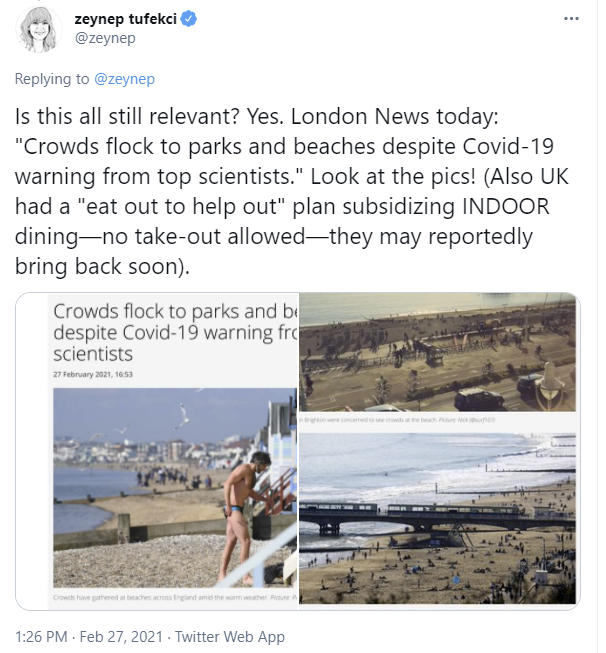Click the swimmer on pebble beach photo
Viewport: 606px width, 653px height.
tap(175, 488)
